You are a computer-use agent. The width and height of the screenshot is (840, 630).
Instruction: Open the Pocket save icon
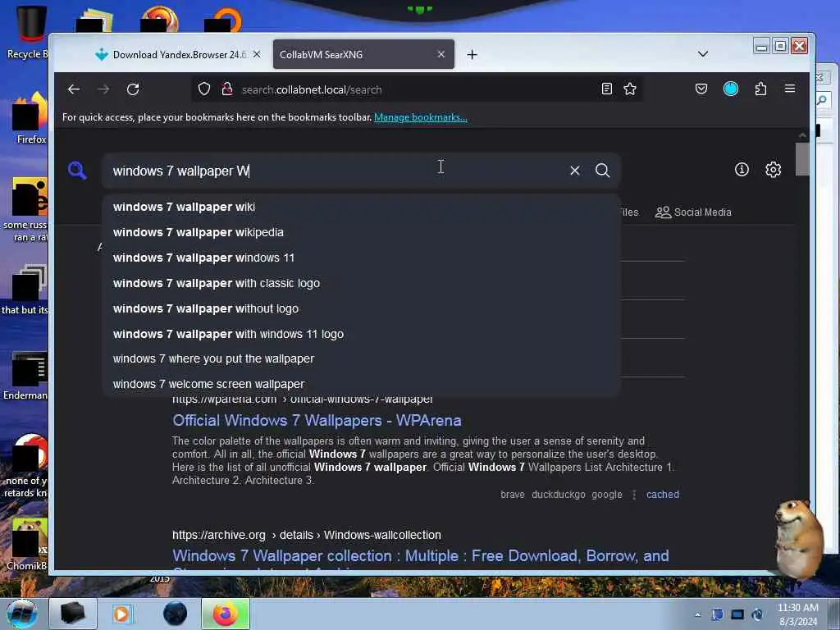701,89
